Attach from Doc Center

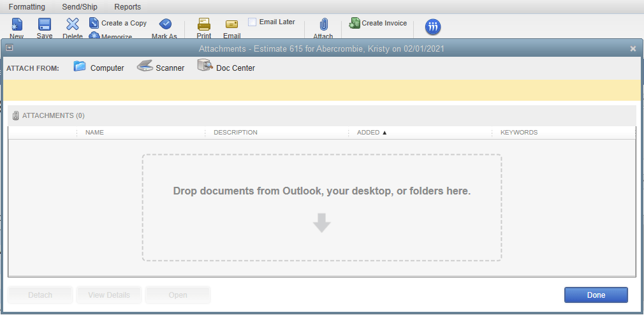click(x=226, y=68)
